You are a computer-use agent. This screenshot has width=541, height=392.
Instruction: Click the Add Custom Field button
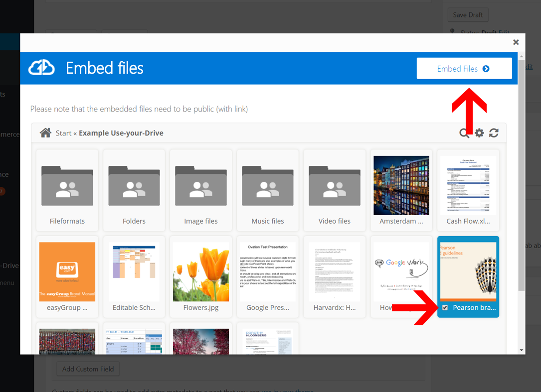click(x=88, y=369)
